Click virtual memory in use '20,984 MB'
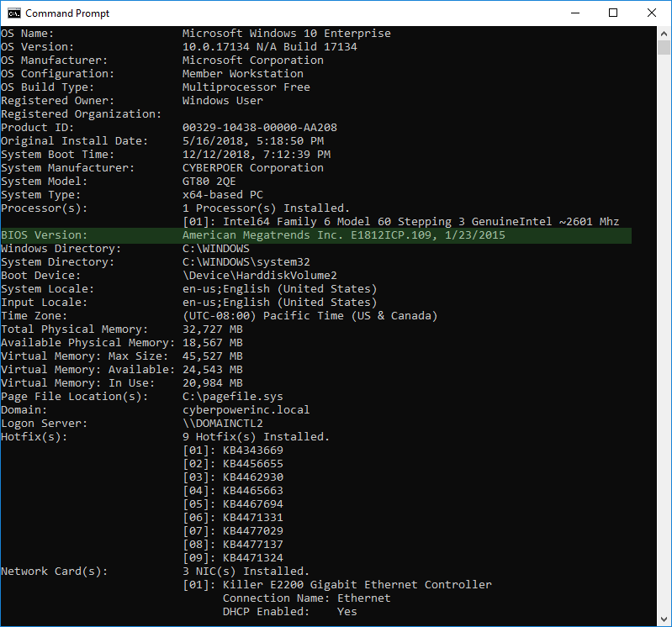This screenshot has width=672, height=627. pos(212,383)
